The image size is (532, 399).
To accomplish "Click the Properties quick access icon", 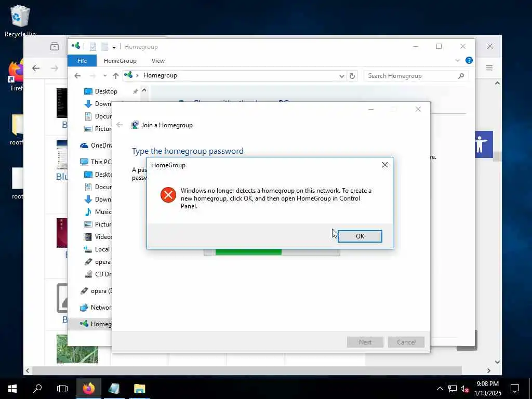I will pos(93,46).
